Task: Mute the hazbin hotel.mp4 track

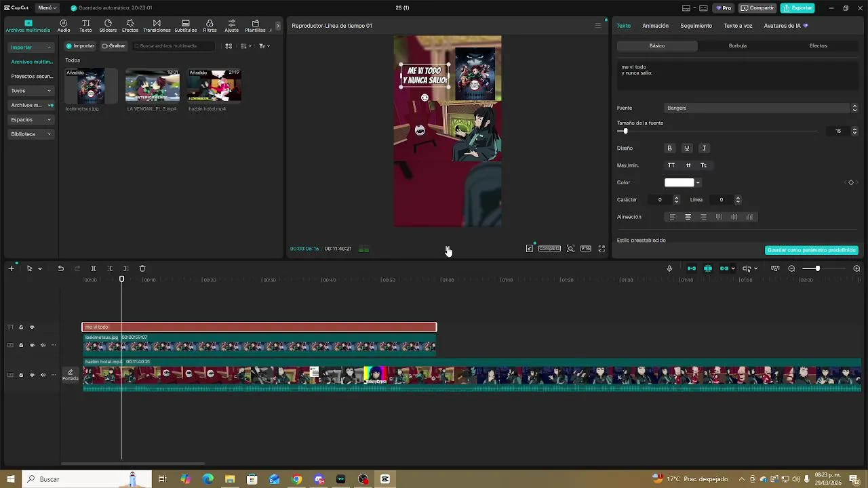Action: coord(43,375)
